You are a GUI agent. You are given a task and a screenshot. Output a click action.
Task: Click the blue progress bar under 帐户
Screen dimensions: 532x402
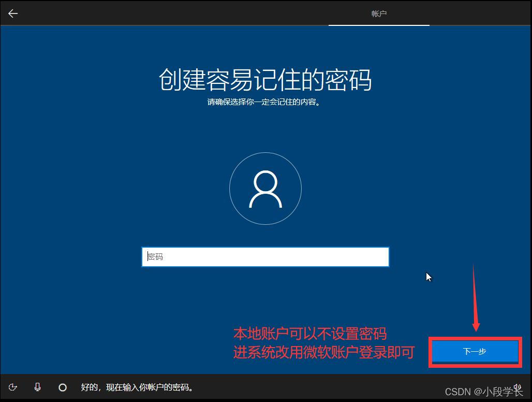coord(379,25)
